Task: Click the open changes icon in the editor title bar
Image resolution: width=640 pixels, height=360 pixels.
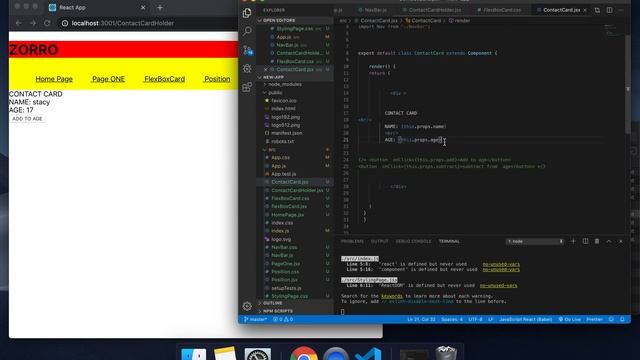Action: point(597,10)
